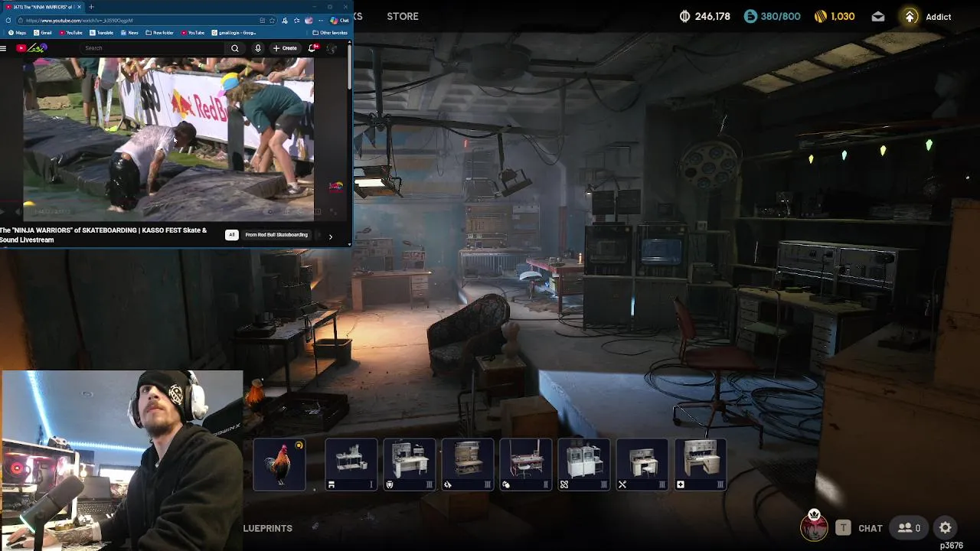980x551 pixels.
Task: Open YouTube notifications bell
Action: pos(312,48)
